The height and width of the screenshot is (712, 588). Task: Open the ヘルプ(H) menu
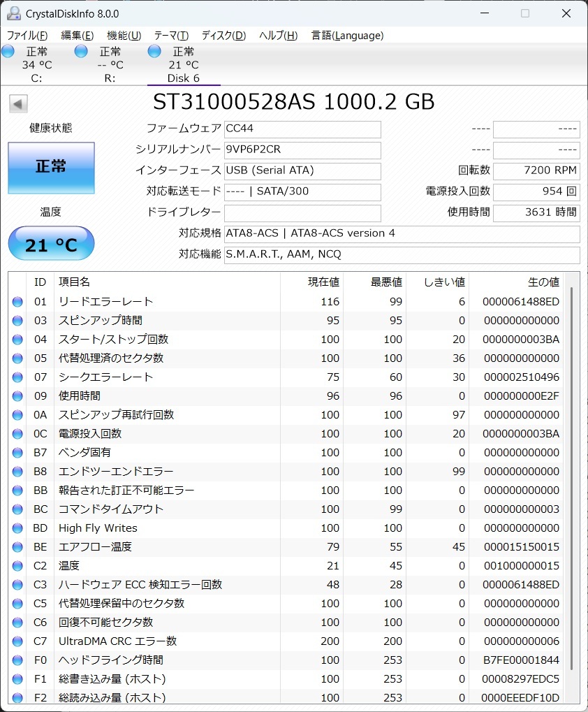click(x=278, y=36)
